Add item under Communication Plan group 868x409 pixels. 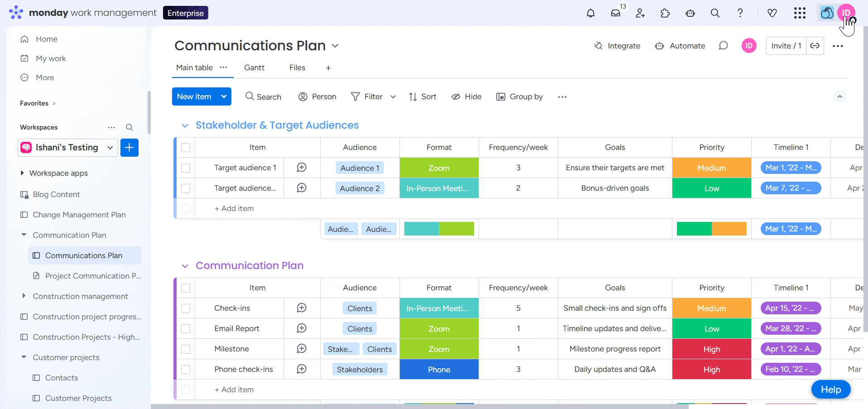[234, 390]
